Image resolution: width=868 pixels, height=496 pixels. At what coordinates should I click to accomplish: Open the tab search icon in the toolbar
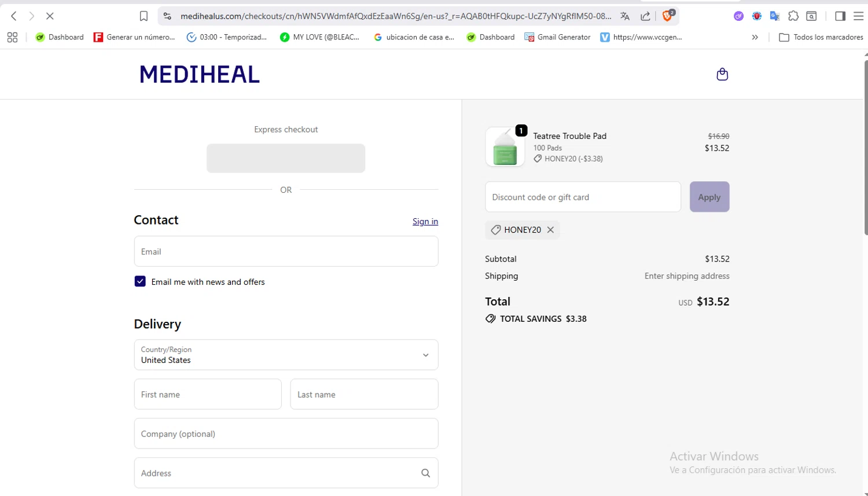812,16
